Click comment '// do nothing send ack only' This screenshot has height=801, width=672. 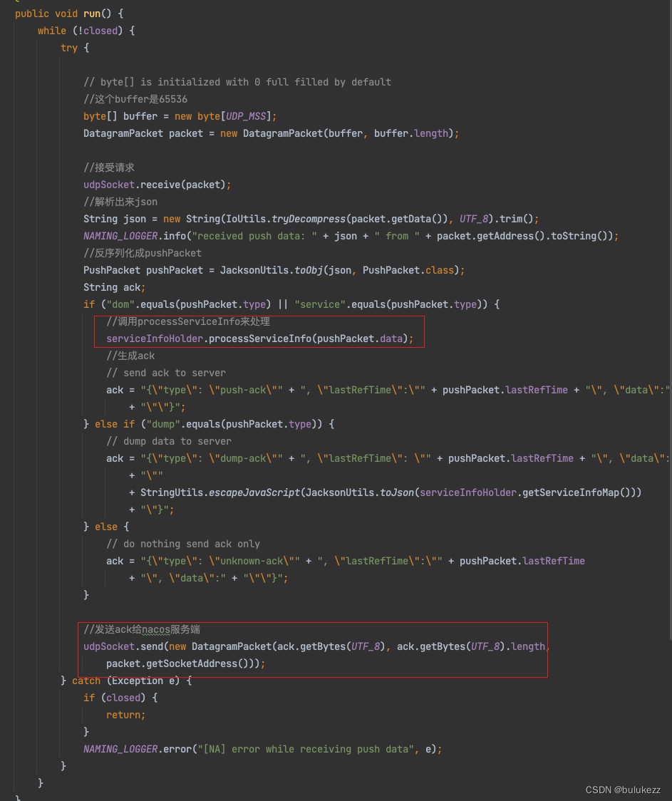[x=183, y=544]
